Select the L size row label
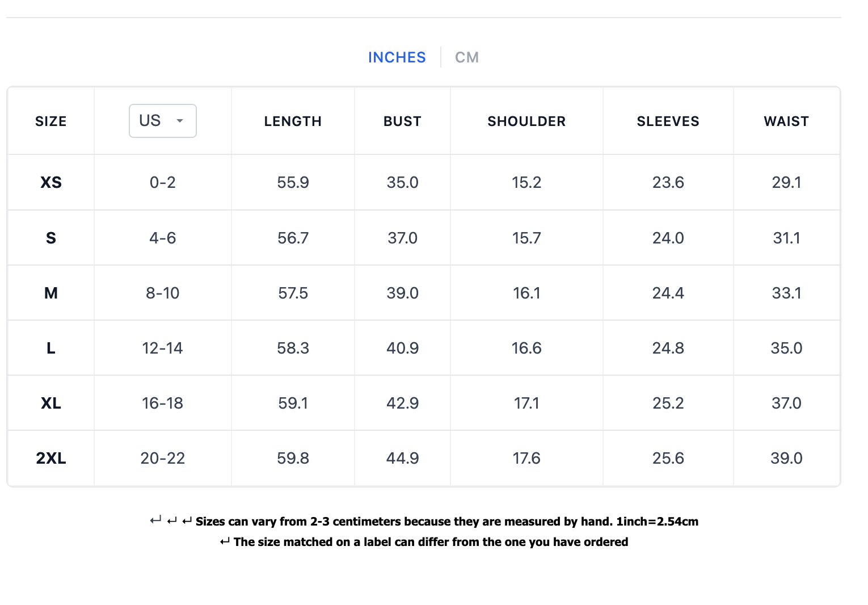 pos(51,348)
